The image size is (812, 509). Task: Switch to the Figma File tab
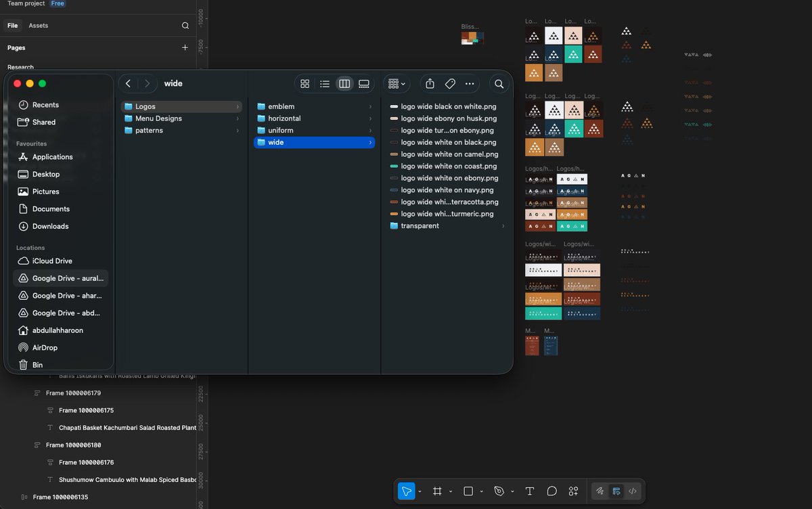point(12,26)
